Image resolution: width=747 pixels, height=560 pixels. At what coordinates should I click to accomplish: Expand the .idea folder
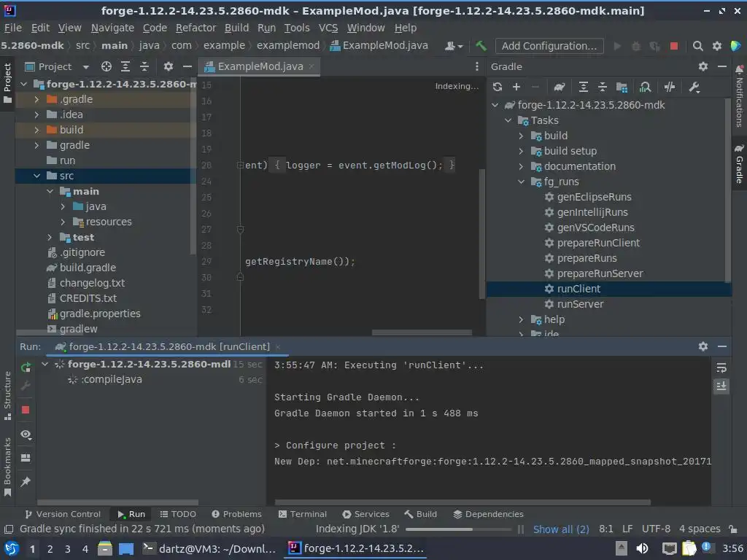pyautogui.click(x=36, y=114)
